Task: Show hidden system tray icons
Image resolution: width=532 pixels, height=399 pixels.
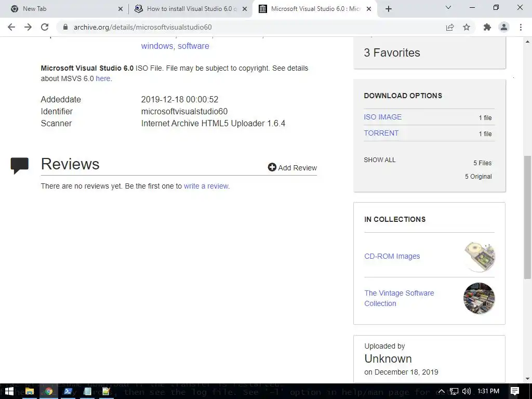Action: click(442, 391)
